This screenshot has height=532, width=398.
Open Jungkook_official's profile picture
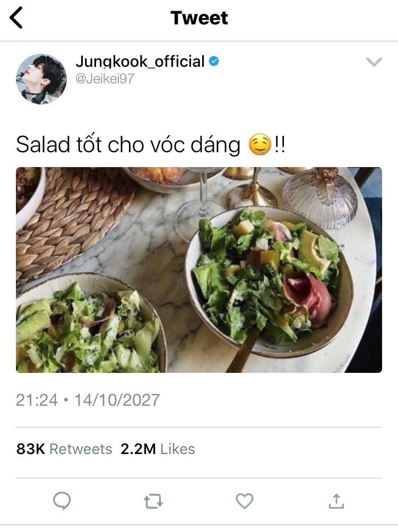(41, 79)
